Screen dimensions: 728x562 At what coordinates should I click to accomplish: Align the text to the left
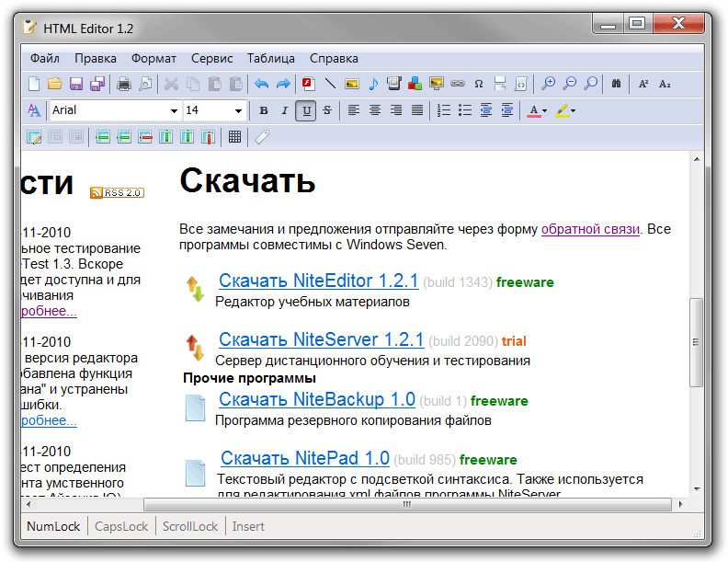354,110
